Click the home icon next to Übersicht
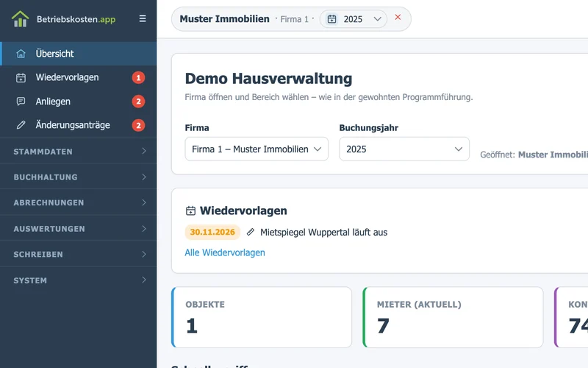Screen dimensions: 588x368 point(21,54)
